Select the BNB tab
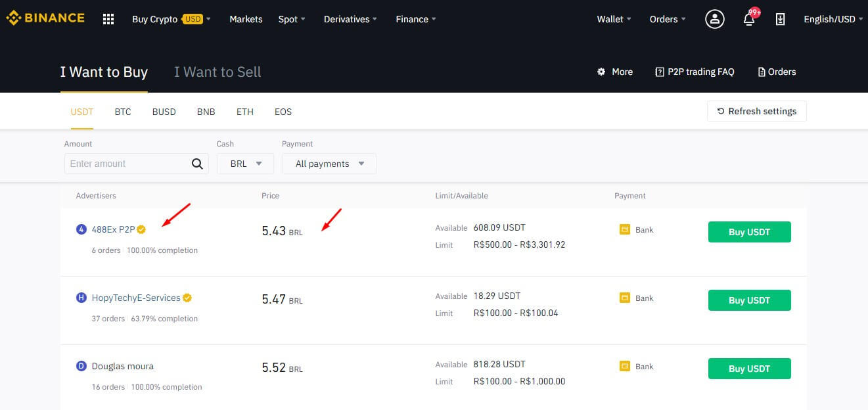Image resolution: width=868 pixels, height=410 pixels. pyautogui.click(x=206, y=112)
